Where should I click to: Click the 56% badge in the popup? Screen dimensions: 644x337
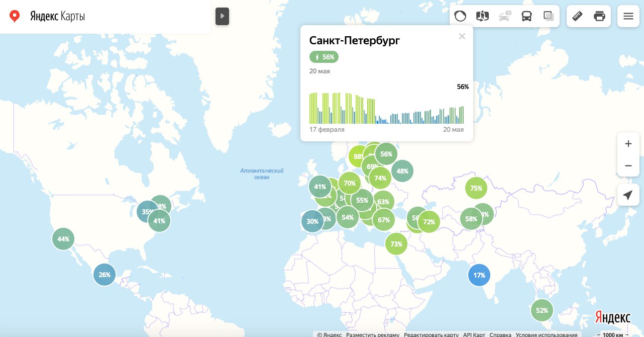[x=324, y=57]
